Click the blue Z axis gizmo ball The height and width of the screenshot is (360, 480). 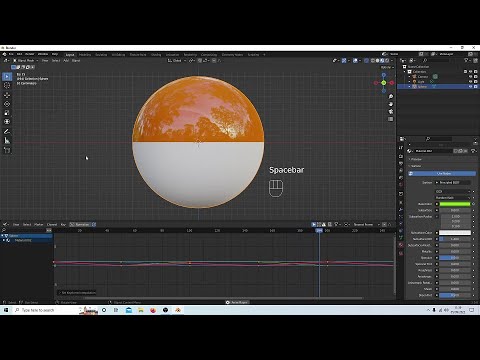tap(384, 75)
